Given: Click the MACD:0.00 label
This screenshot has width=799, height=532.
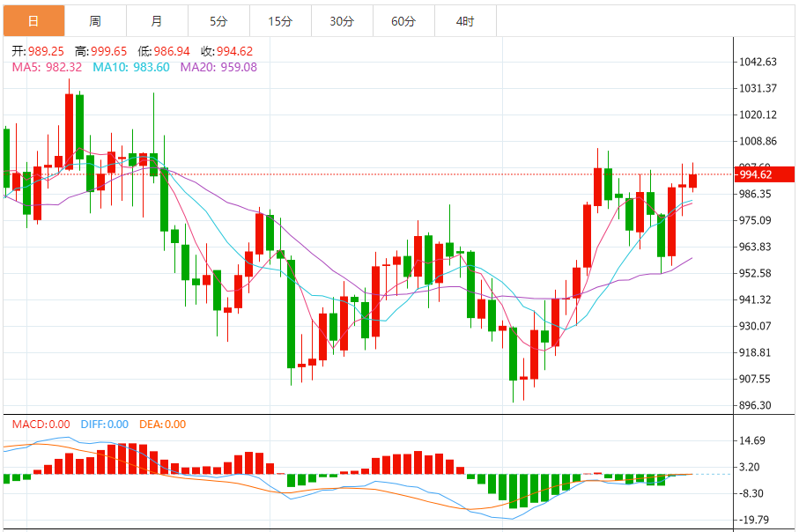Looking at the screenshot, I should tap(41, 424).
